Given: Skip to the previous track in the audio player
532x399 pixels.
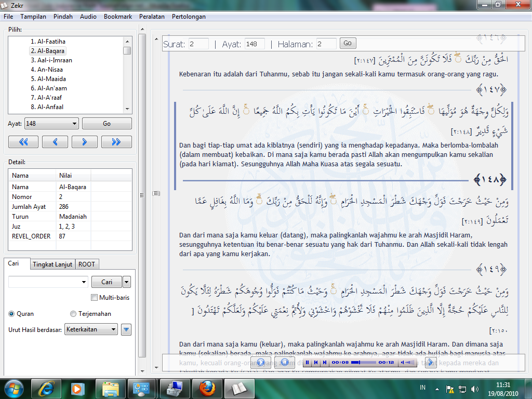Looking at the screenshot, I should pyautogui.click(x=316, y=362).
